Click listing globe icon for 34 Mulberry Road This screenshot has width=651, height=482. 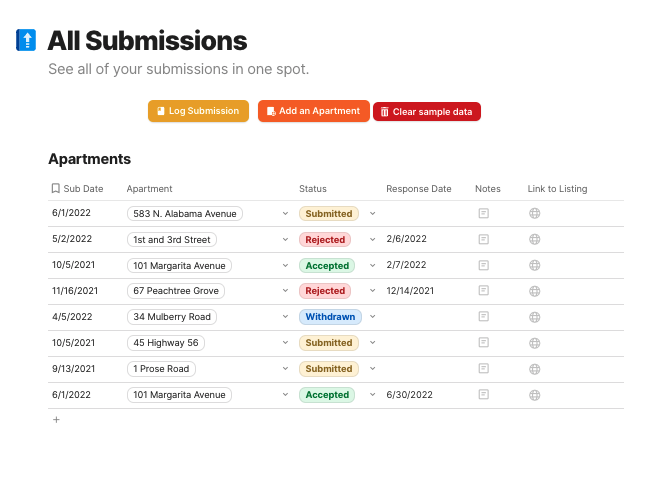click(535, 317)
